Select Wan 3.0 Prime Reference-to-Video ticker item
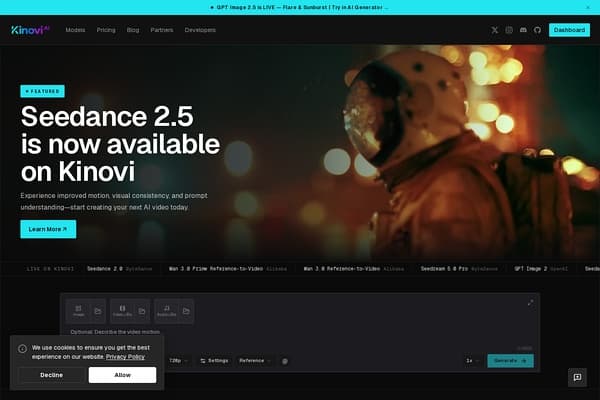600x400 pixels. tap(228, 269)
